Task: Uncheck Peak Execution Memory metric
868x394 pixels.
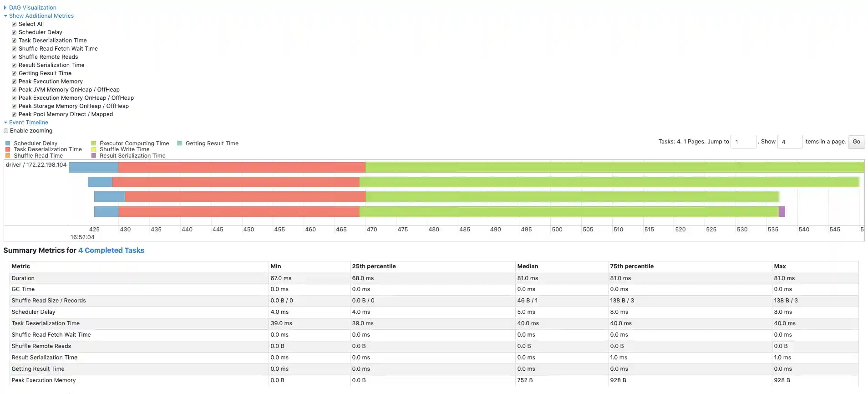Action: tap(14, 81)
